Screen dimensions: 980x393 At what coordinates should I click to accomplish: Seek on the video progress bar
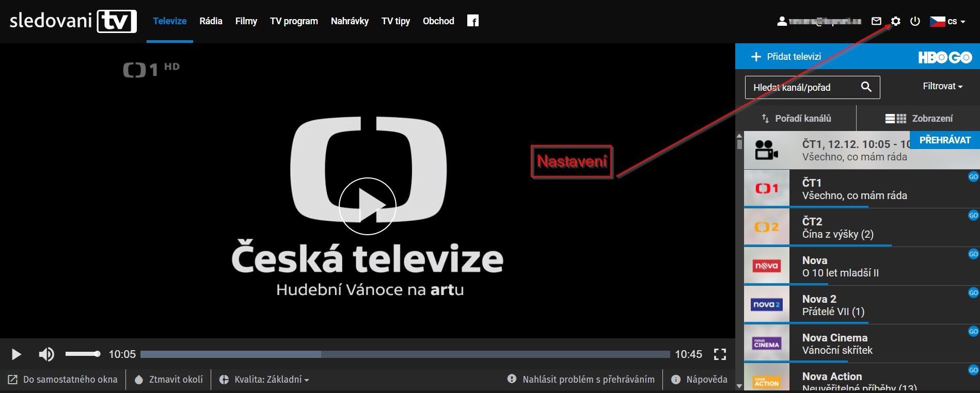(x=405, y=354)
